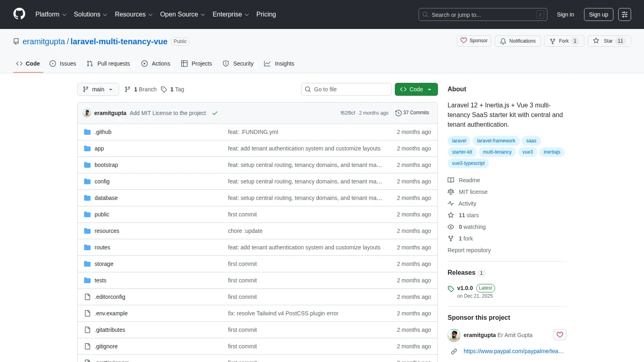The image size is (644, 362).
Task: Switch to the Issues tab
Action: (x=63, y=64)
